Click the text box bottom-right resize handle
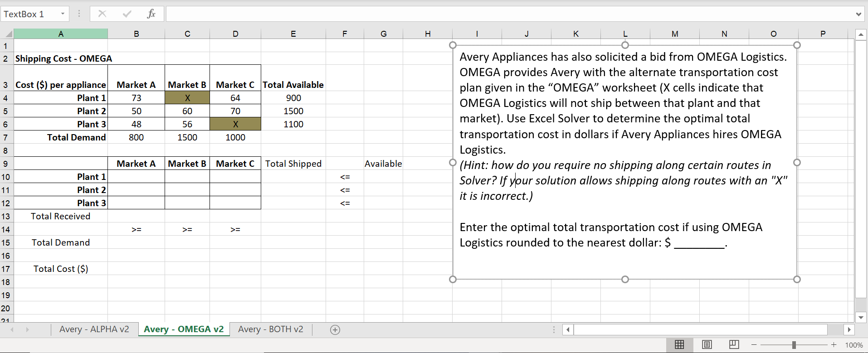The height and width of the screenshot is (353, 868). pyautogui.click(x=797, y=279)
